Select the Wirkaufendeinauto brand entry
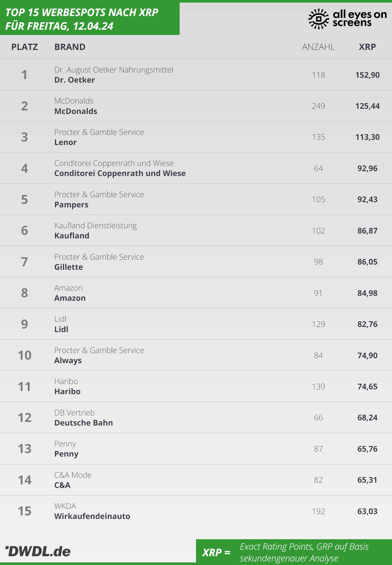The image size is (392, 565). (92, 516)
